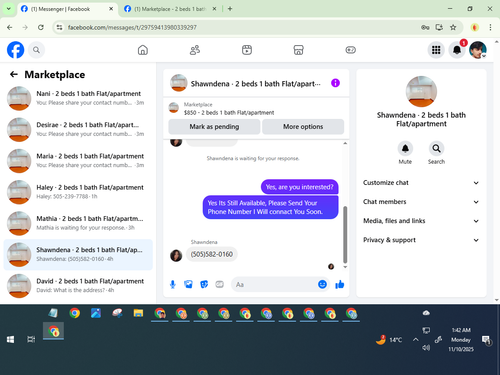Open Windows notification center icon
The width and height of the screenshot is (500, 375).
487,340
